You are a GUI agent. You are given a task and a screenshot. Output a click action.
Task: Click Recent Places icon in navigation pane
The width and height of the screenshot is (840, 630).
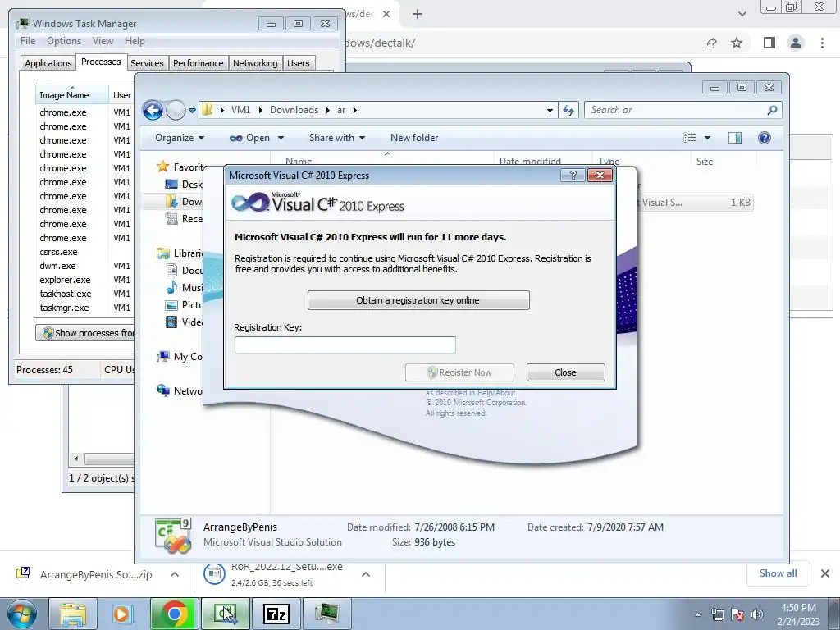(x=171, y=218)
